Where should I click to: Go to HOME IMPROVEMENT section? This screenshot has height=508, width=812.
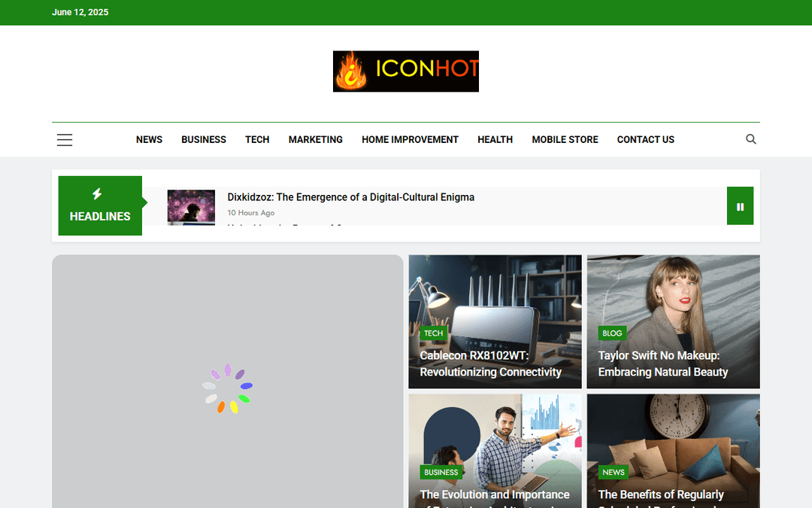click(411, 140)
